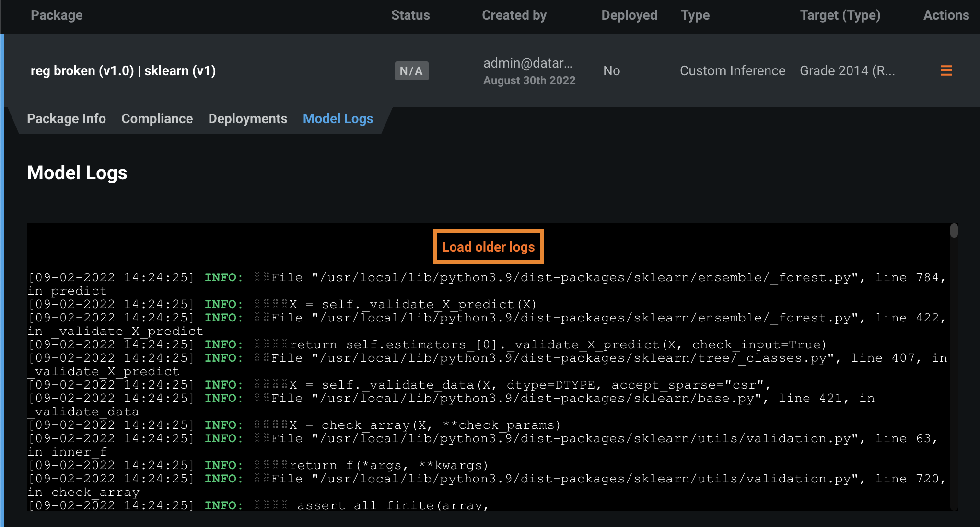Click the Target (Type) column header

point(840,15)
